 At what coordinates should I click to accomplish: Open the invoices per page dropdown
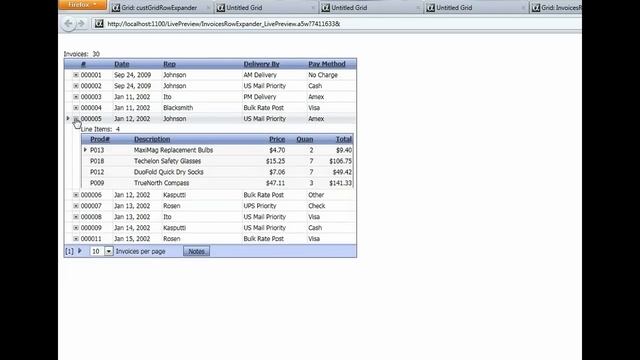pos(109,251)
